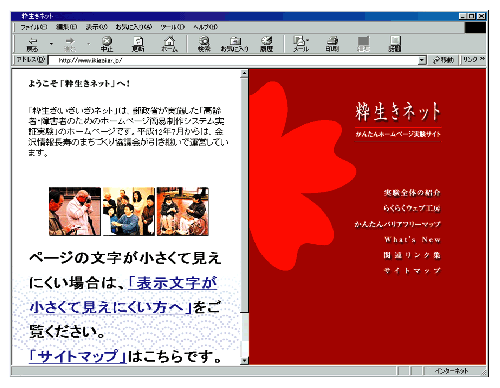Image resolution: width=500 pixels, height=388 pixels.
Task: Click the Stop (中止) toolbar icon
Action: tap(107, 44)
